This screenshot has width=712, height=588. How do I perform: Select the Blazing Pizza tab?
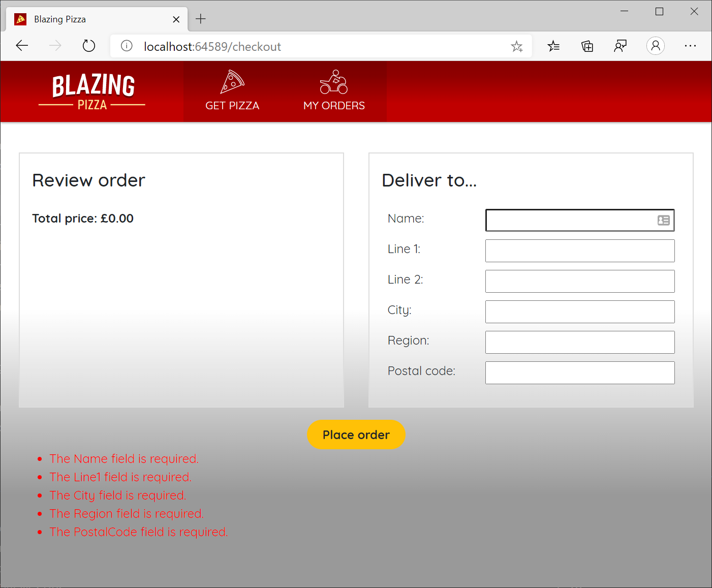click(97, 19)
